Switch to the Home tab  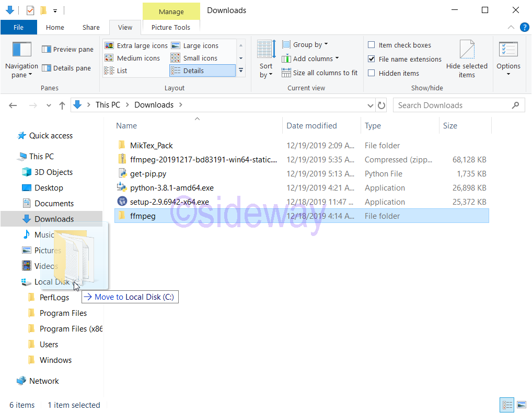(x=55, y=27)
